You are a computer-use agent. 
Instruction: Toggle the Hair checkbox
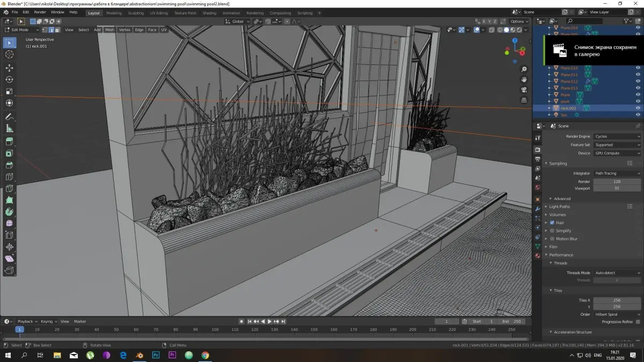(552, 223)
